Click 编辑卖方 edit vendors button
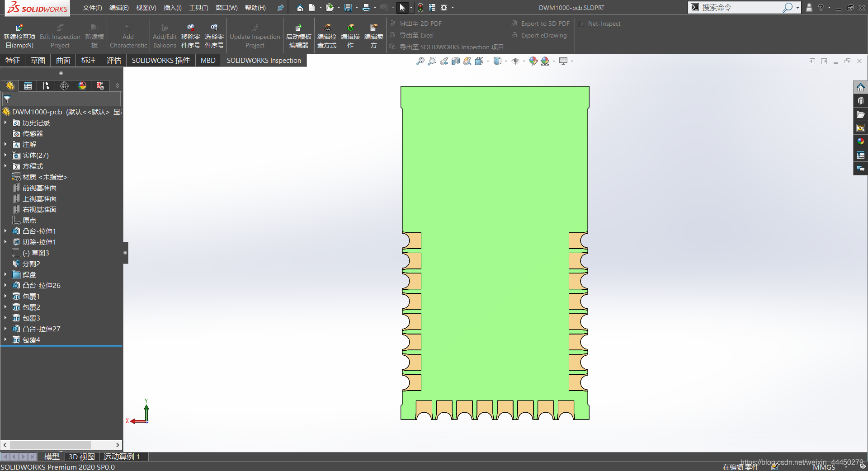The height and width of the screenshot is (471, 868). coord(374,37)
